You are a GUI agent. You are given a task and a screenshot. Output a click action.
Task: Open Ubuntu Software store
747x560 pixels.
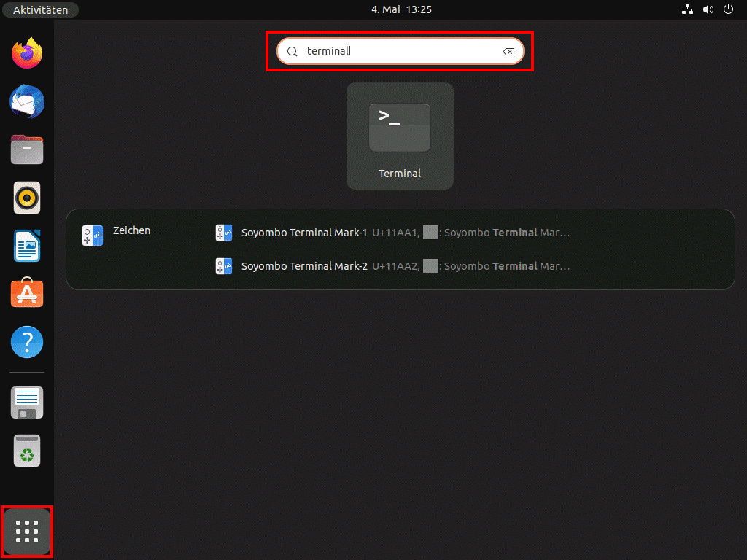tap(27, 292)
